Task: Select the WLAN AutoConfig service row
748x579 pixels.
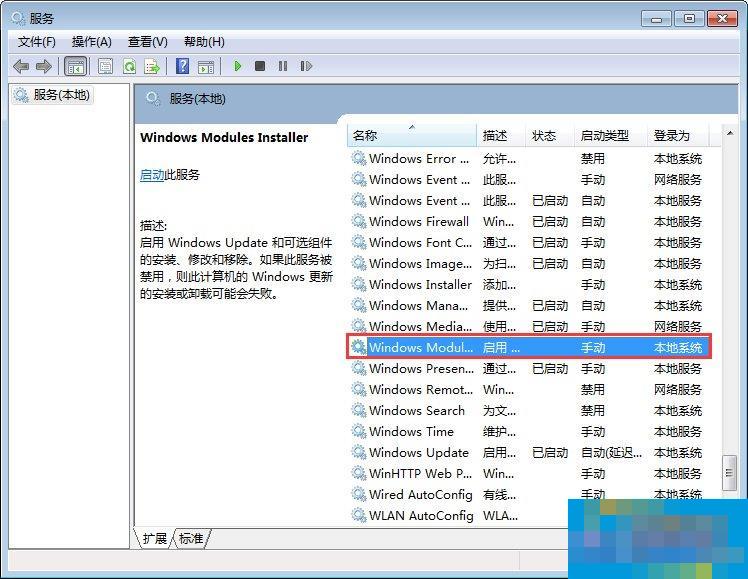Action: click(459, 515)
